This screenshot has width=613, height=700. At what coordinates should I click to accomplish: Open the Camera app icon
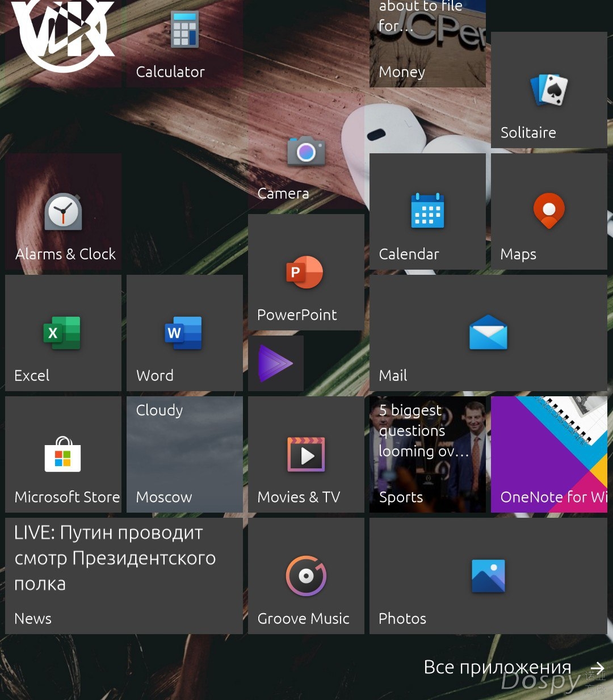click(306, 151)
